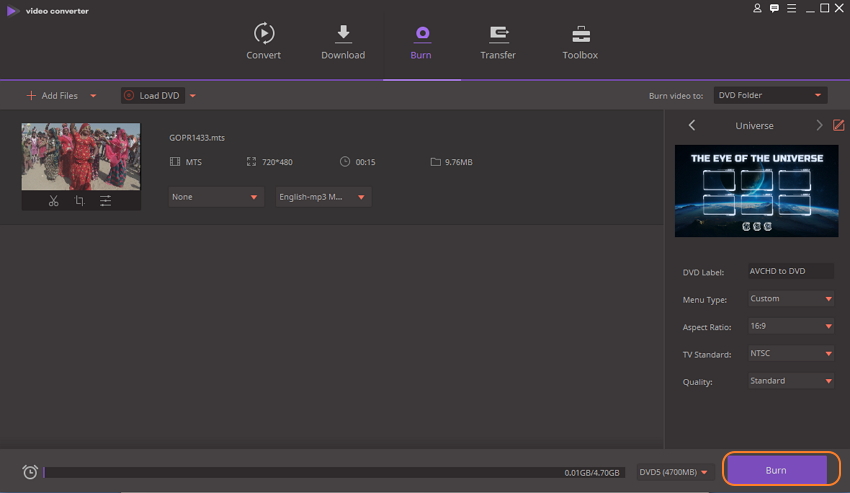This screenshot has height=493, width=850.
Task: Click the alarm clock schedule icon
Action: [30, 472]
